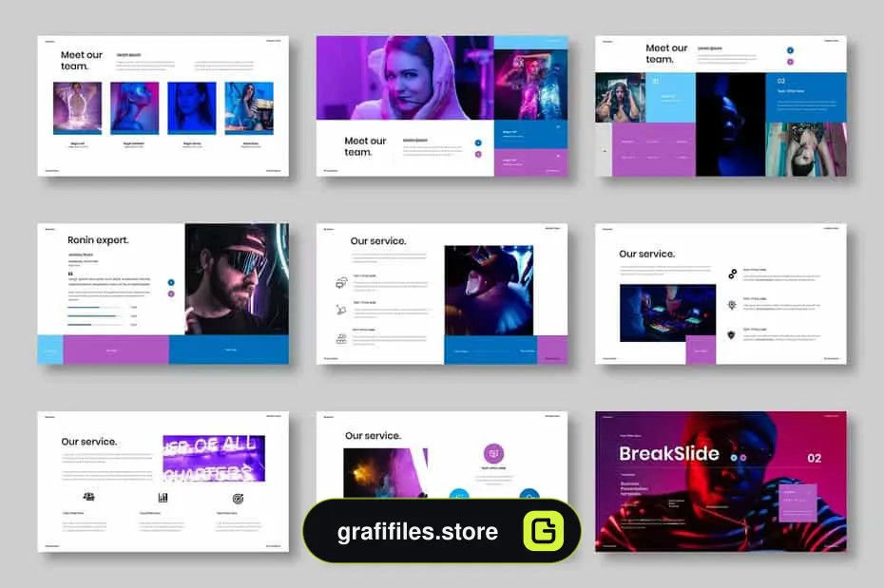
Task: Open the BreakSlide section slide
Action: tap(721, 482)
